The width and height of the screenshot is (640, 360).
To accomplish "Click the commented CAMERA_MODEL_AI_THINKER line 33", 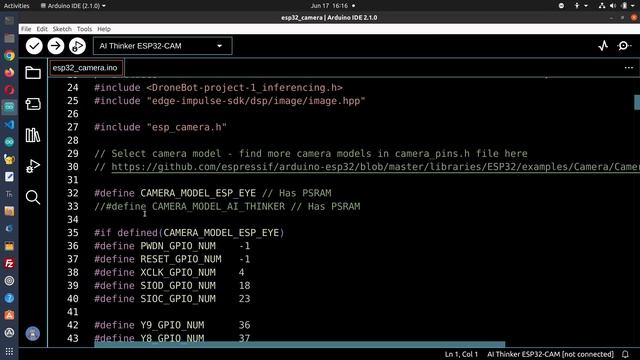I will (x=227, y=206).
